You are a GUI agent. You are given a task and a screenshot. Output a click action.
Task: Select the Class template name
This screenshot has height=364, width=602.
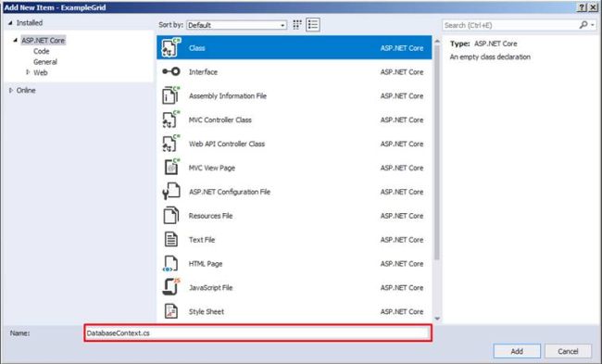tap(197, 48)
